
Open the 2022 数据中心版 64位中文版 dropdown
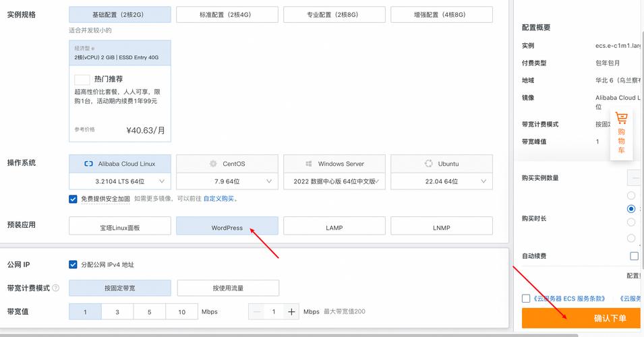click(334, 181)
